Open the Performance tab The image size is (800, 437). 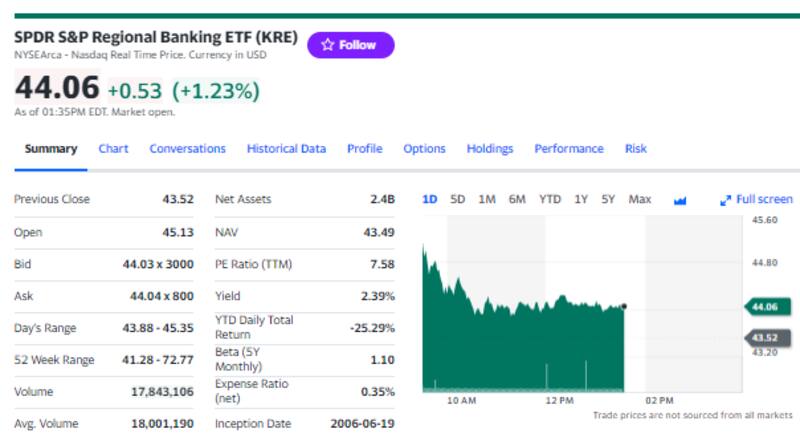coord(568,149)
